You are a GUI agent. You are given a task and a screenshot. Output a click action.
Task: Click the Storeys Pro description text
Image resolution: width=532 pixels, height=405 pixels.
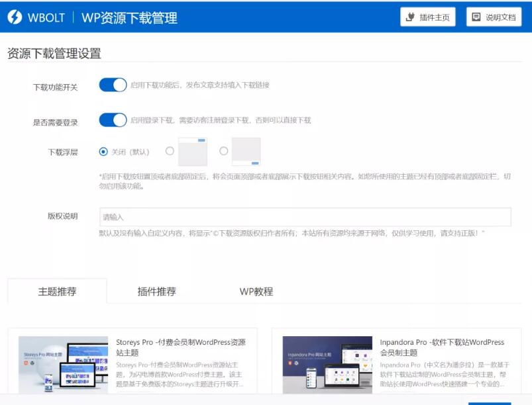[x=180, y=375]
